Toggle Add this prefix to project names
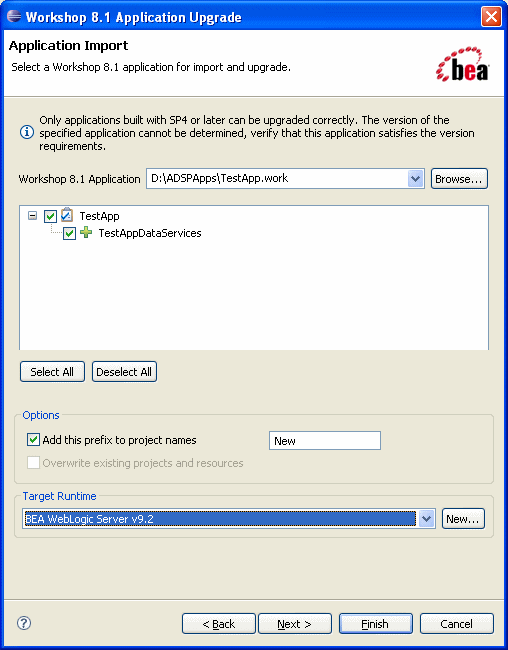This screenshot has width=508, height=650. 33,439
